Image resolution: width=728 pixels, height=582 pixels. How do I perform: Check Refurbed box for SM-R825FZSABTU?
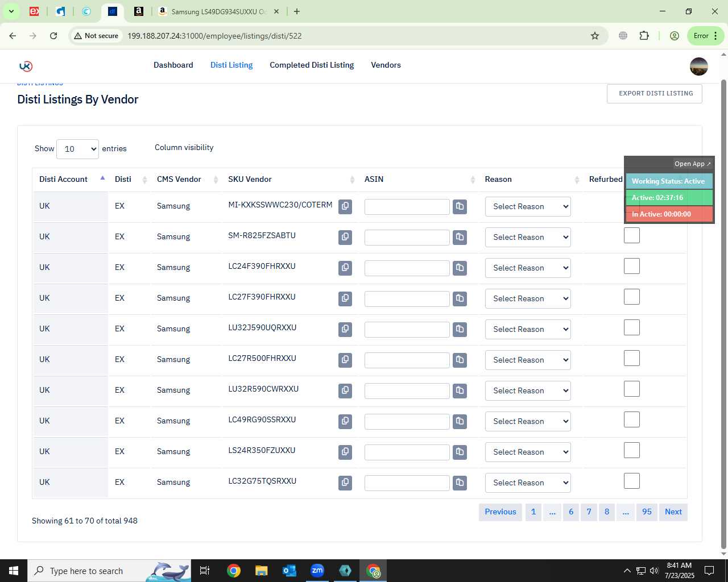click(x=632, y=235)
